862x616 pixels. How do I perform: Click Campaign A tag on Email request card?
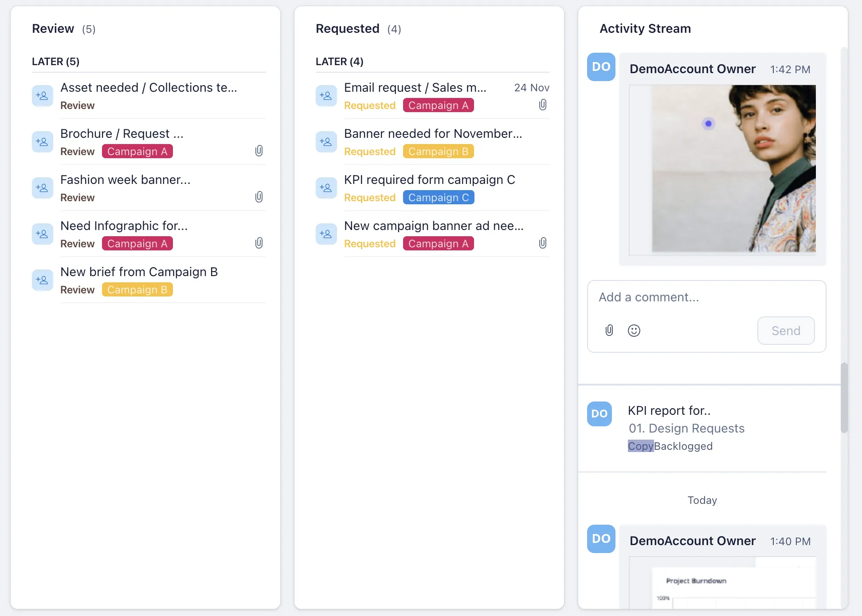[x=439, y=105]
